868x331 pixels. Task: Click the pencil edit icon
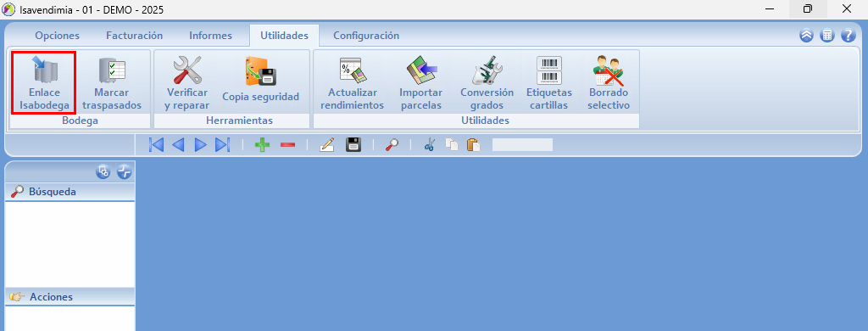pyautogui.click(x=327, y=145)
